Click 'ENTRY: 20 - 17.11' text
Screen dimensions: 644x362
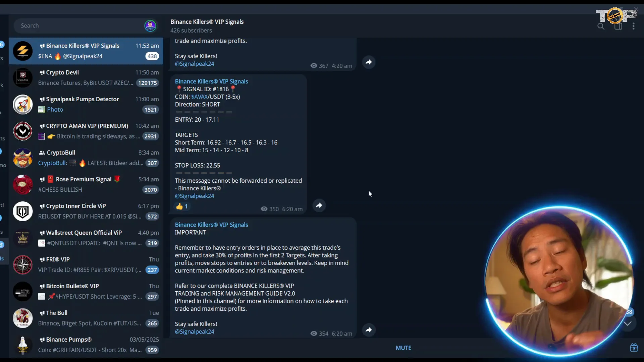pos(197,120)
